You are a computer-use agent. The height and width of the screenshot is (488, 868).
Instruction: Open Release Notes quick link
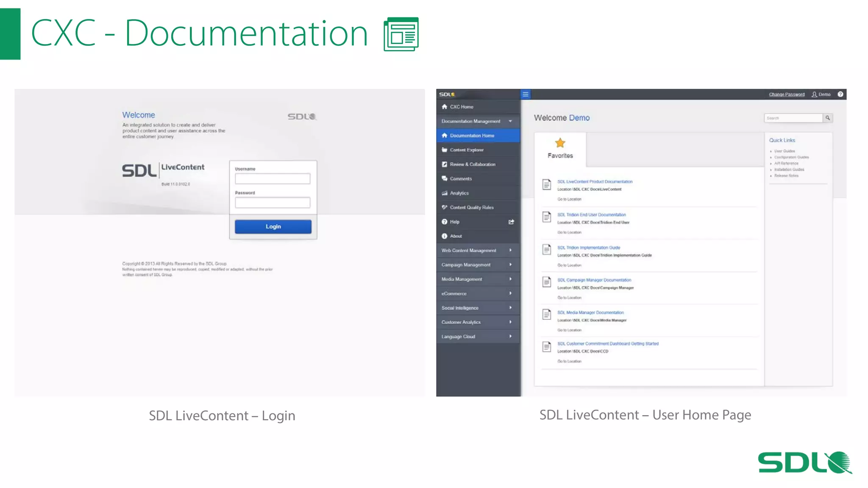point(786,176)
